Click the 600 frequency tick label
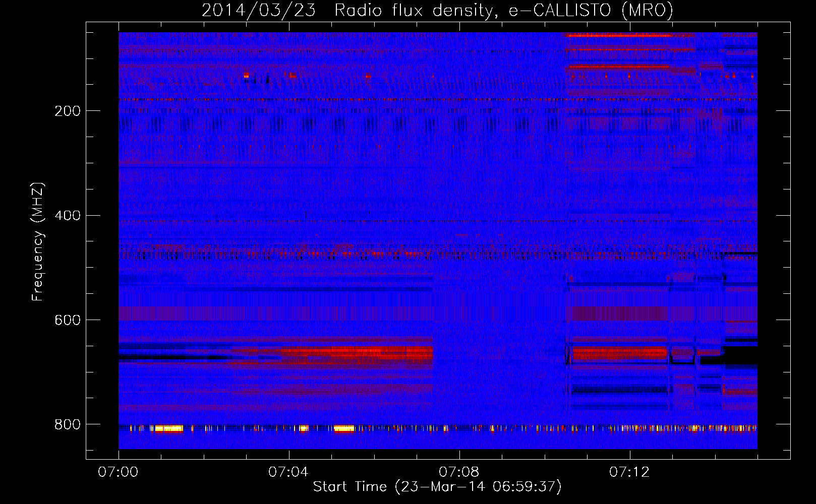 click(x=68, y=321)
